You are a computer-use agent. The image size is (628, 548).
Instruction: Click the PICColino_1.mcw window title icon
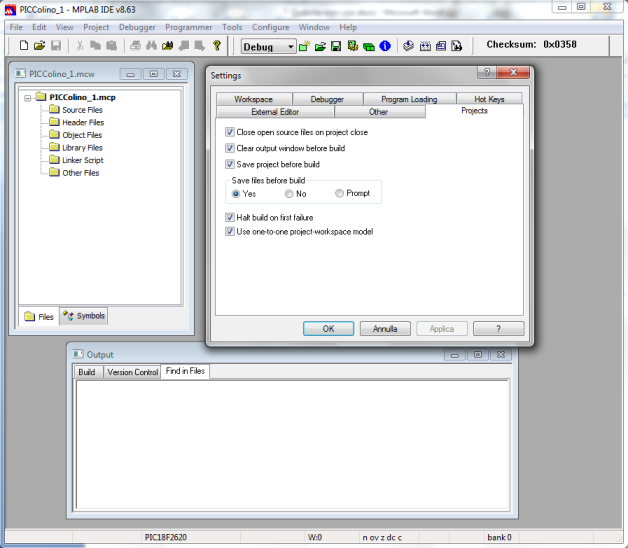point(20,74)
